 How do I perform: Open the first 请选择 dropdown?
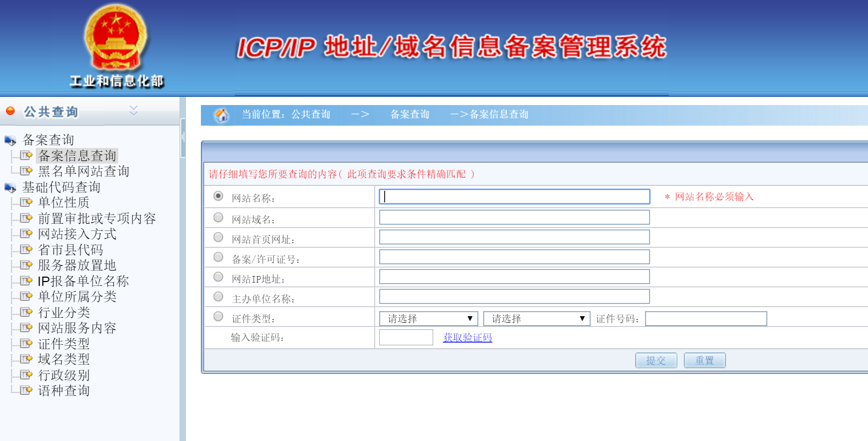coord(428,319)
